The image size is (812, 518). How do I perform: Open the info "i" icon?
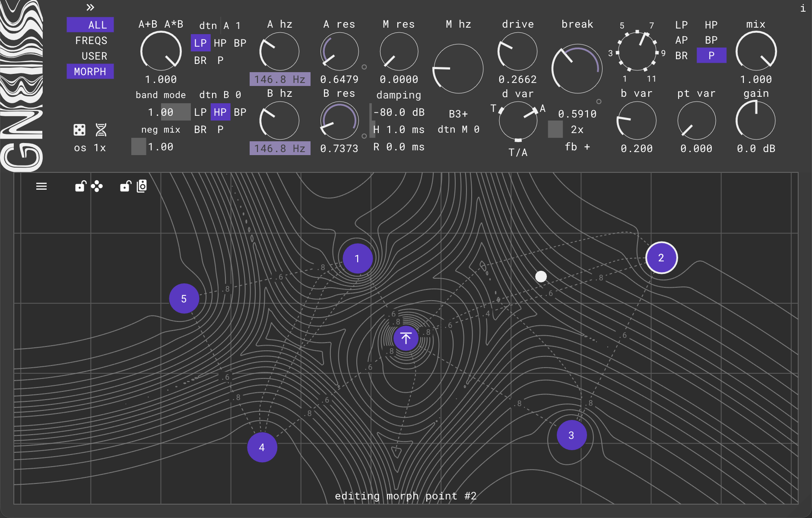(802, 8)
